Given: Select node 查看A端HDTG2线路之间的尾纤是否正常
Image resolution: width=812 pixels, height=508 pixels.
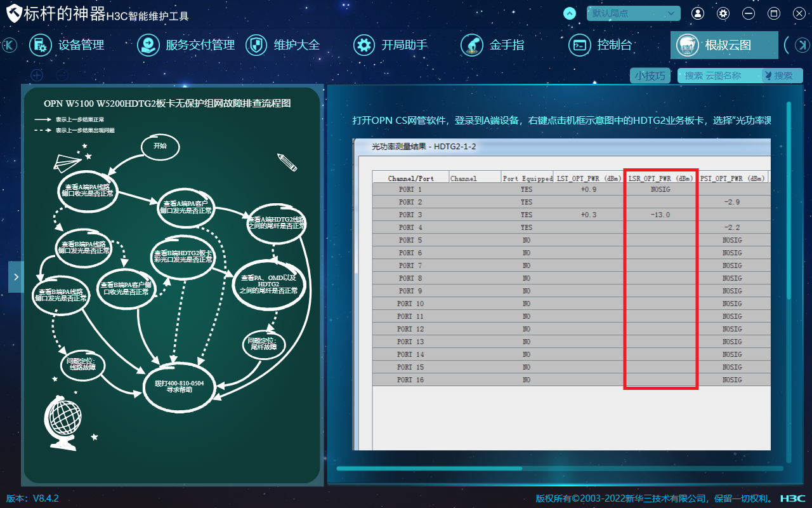Looking at the screenshot, I should tap(275, 223).
